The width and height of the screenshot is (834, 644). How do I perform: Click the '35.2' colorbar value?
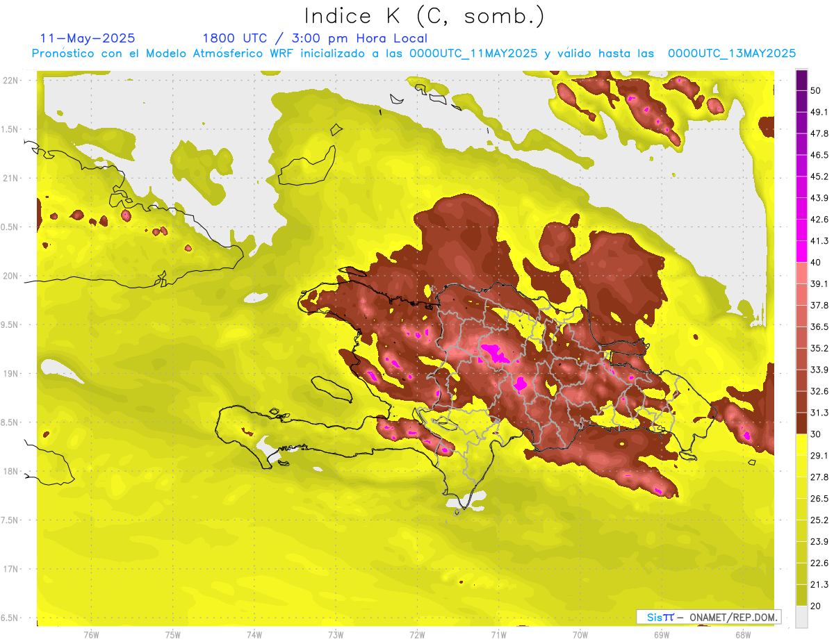(x=819, y=348)
